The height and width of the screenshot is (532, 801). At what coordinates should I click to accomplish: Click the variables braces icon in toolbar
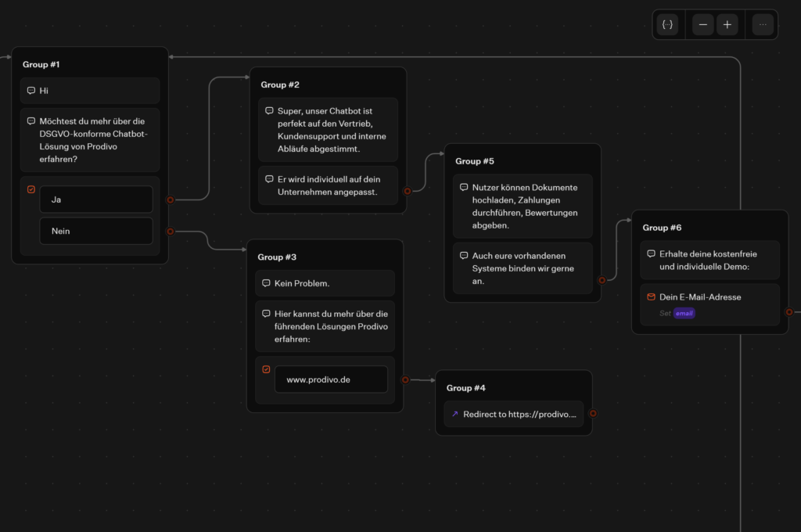click(667, 25)
